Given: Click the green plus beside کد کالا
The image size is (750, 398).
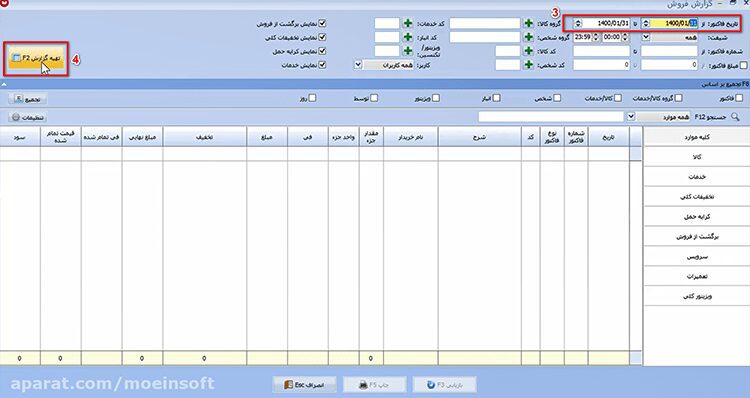Looking at the screenshot, I should (x=529, y=51).
